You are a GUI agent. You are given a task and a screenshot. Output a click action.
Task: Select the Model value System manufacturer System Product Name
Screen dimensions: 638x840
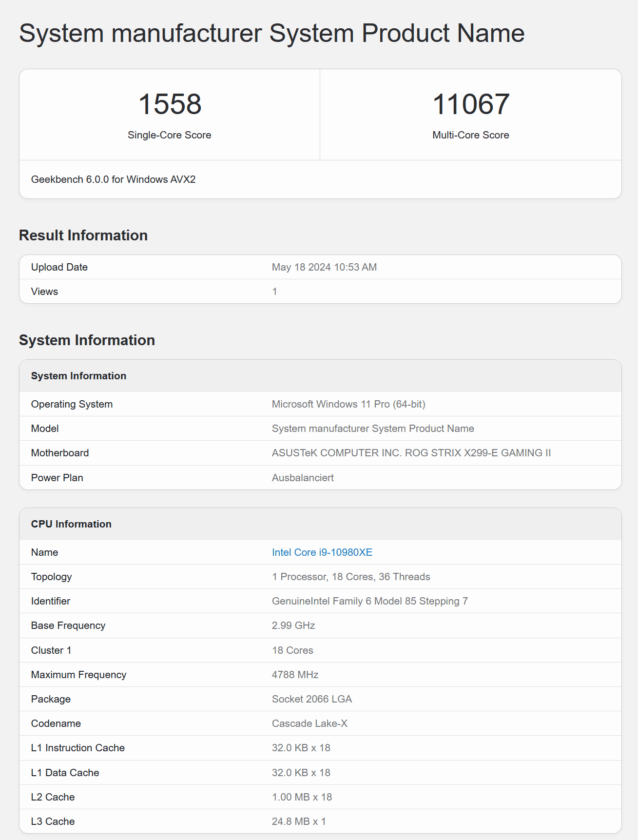[373, 429]
